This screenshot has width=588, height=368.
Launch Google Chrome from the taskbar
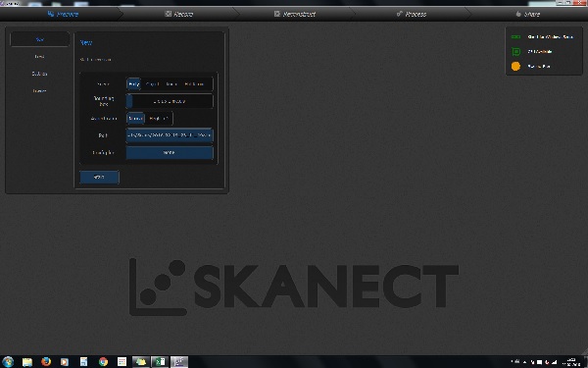[x=103, y=361]
